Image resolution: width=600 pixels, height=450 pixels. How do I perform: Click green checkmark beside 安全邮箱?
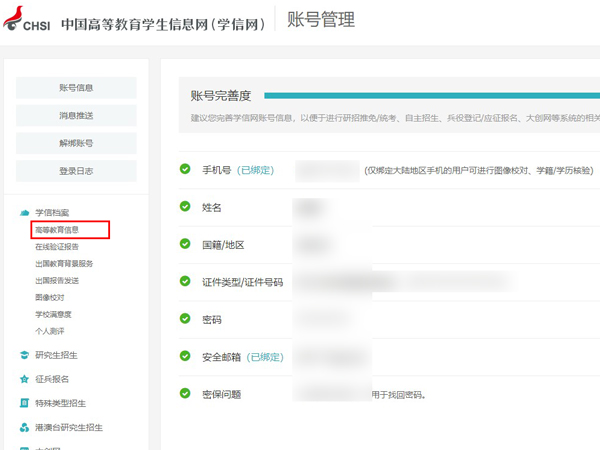pos(185,356)
